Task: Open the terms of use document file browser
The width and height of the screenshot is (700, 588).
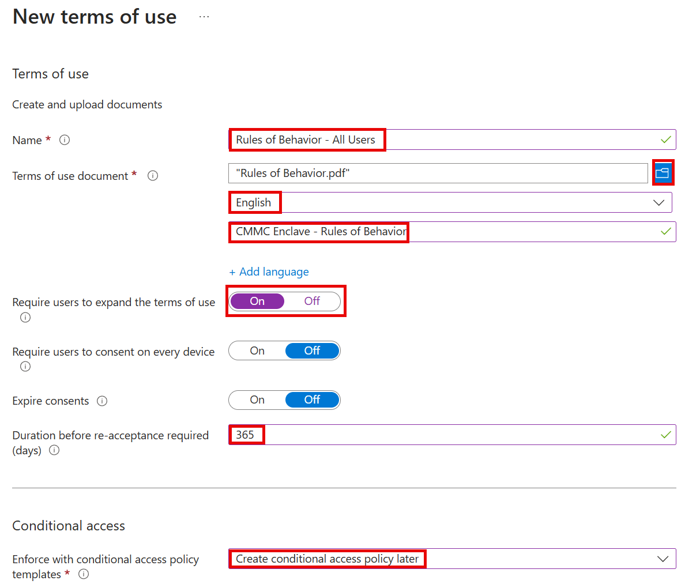Action: pos(663,172)
